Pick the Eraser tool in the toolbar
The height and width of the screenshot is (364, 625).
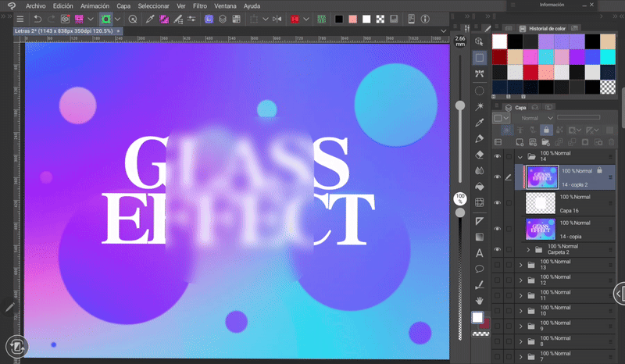coord(480,155)
